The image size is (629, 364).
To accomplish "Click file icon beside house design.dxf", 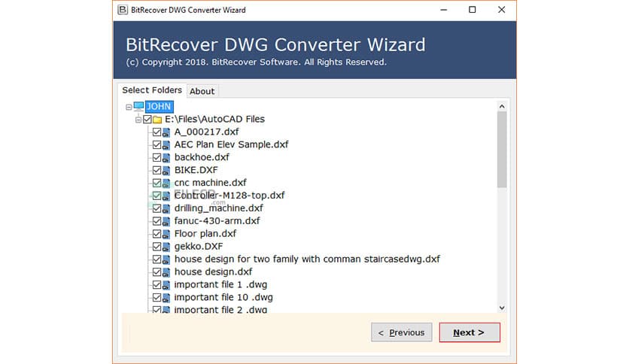I will [x=166, y=272].
